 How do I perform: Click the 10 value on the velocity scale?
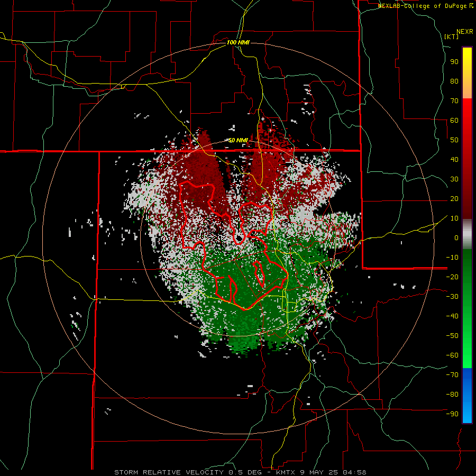pos(454,218)
